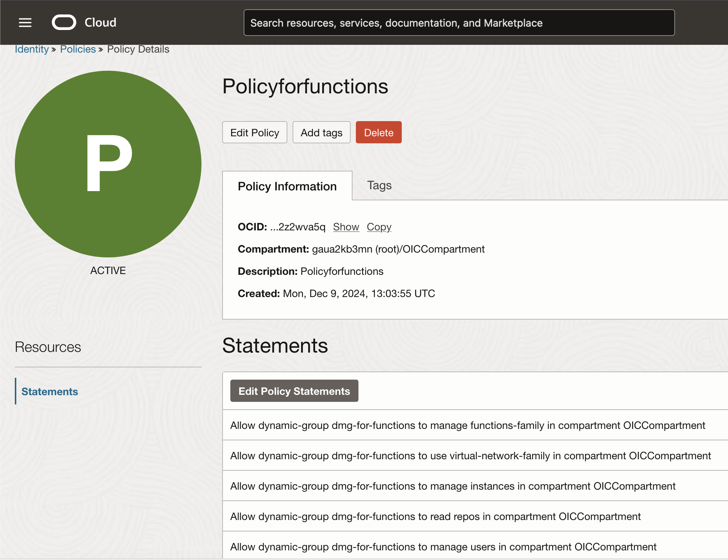This screenshot has width=728, height=560.
Task: Click Edit Policy Statements button
Action: pyautogui.click(x=294, y=391)
